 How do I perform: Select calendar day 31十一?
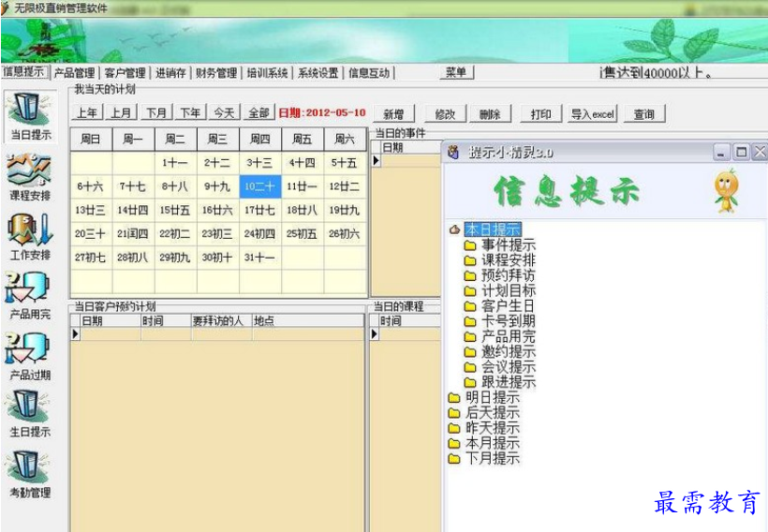260,258
